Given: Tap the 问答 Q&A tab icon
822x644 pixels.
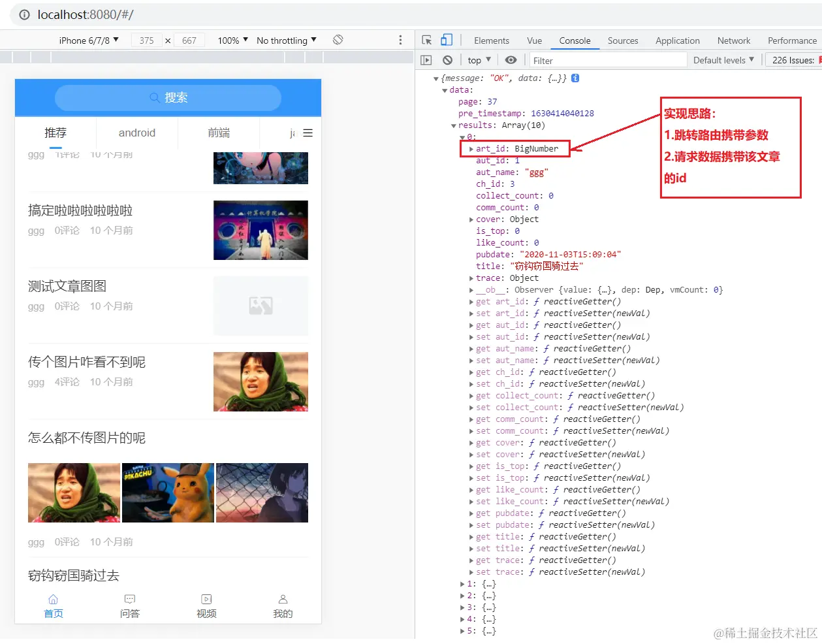Looking at the screenshot, I should click(130, 599).
